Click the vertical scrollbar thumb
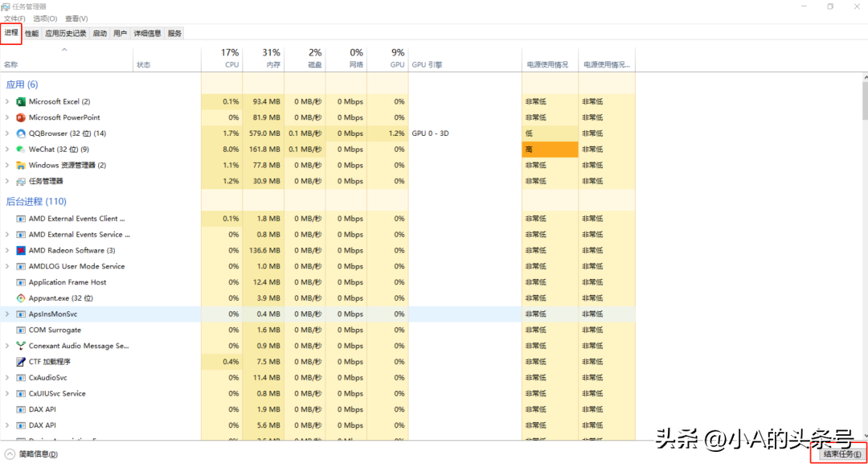Screen dimensions: 868x464 point(865,99)
